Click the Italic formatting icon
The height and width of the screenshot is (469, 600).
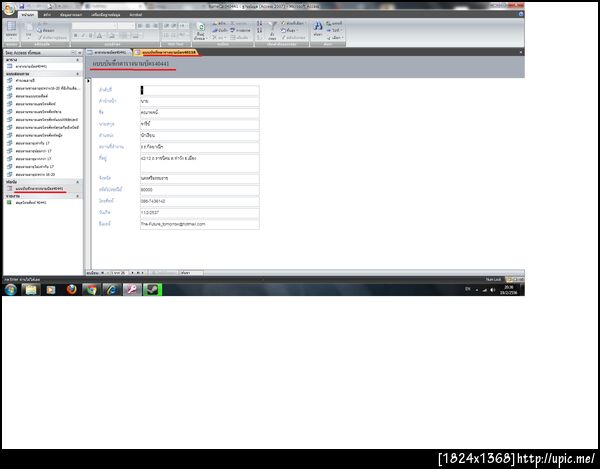click(83, 36)
